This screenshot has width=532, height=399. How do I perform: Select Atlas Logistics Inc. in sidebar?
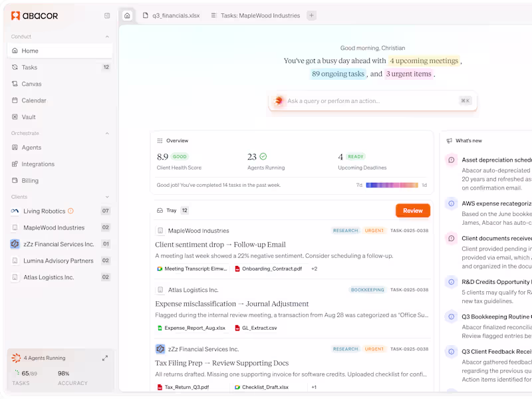(60, 277)
